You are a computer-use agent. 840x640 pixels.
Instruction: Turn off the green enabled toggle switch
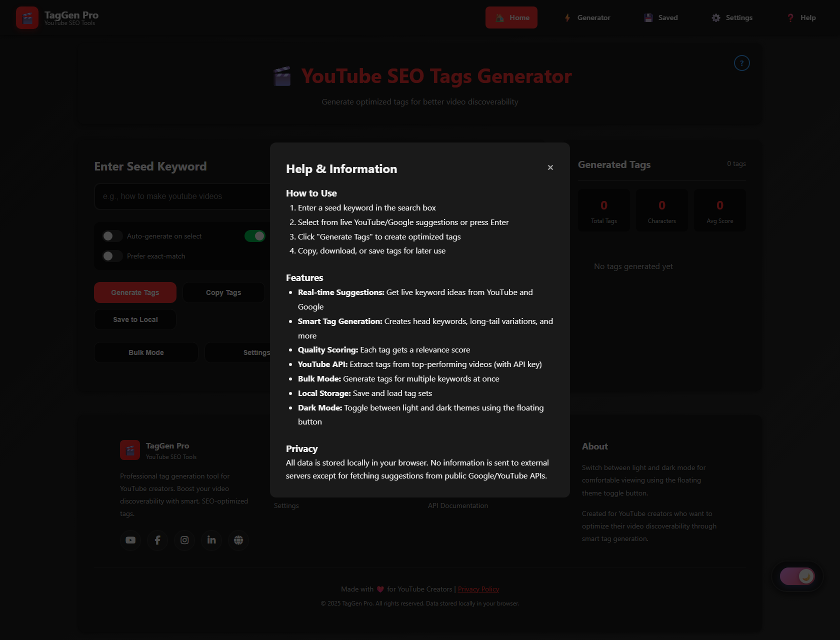(x=255, y=236)
